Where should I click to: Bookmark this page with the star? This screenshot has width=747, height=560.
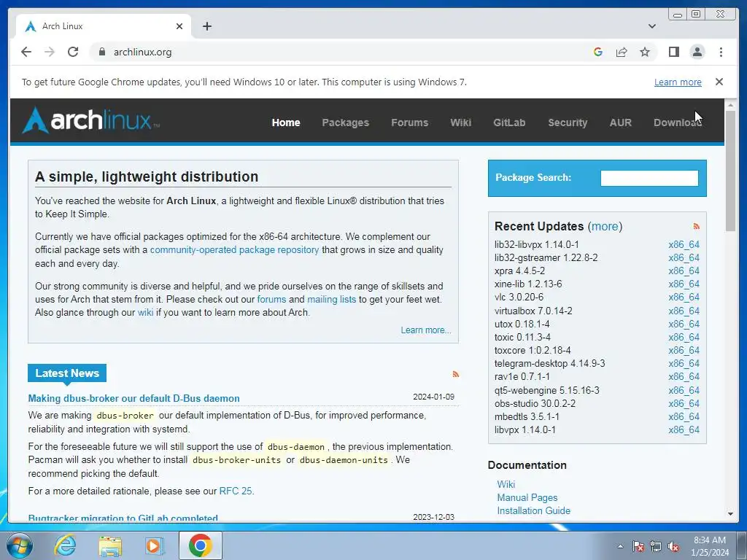(x=645, y=52)
